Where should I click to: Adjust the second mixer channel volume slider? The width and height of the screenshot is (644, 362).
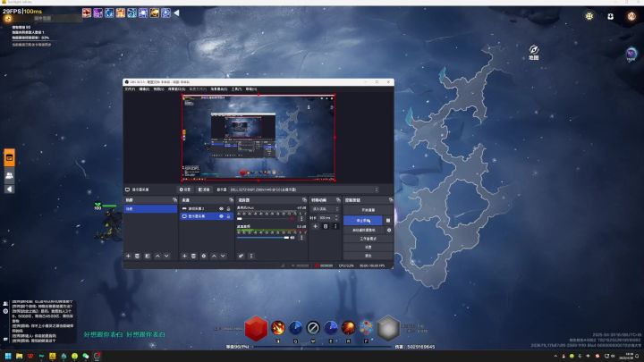(x=263, y=238)
